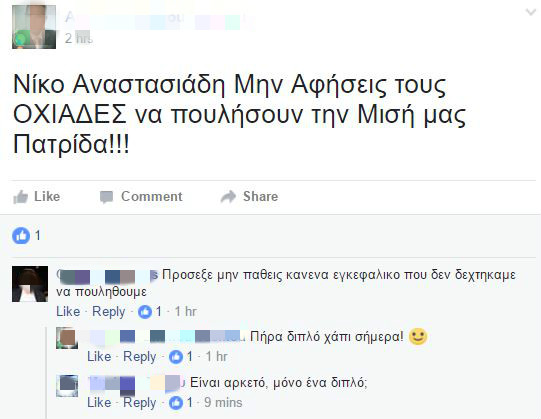Viewport: 541px width, 419px height.
Task: Click the smiley emoji in the reply
Action: coord(418,336)
